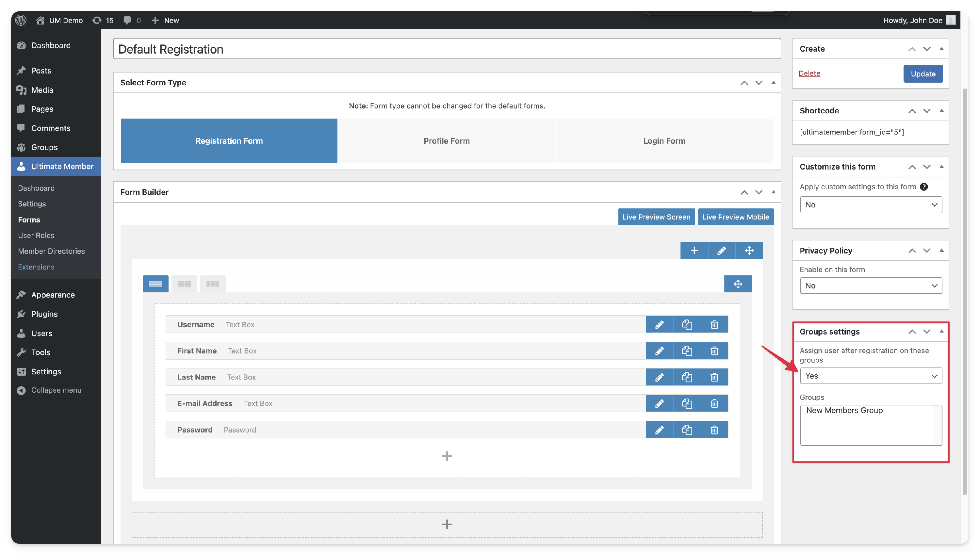Click the WordPress logo in admin bar

[21, 20]
